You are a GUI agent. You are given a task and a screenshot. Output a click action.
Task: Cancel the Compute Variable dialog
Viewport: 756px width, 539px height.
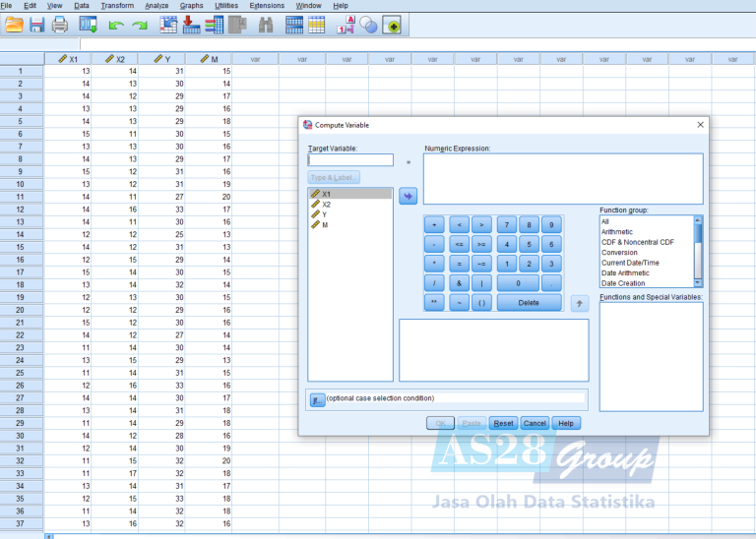pos(535,423)
